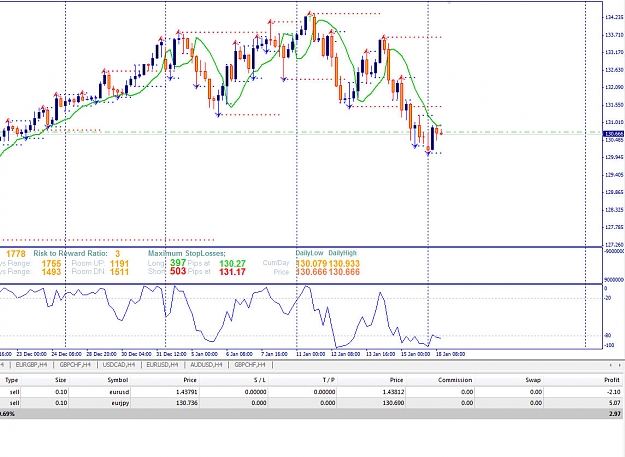Open the GBPCHF,H4 tab beside EURGBP
The image size is (625, 457).
[x=75, y=365]
